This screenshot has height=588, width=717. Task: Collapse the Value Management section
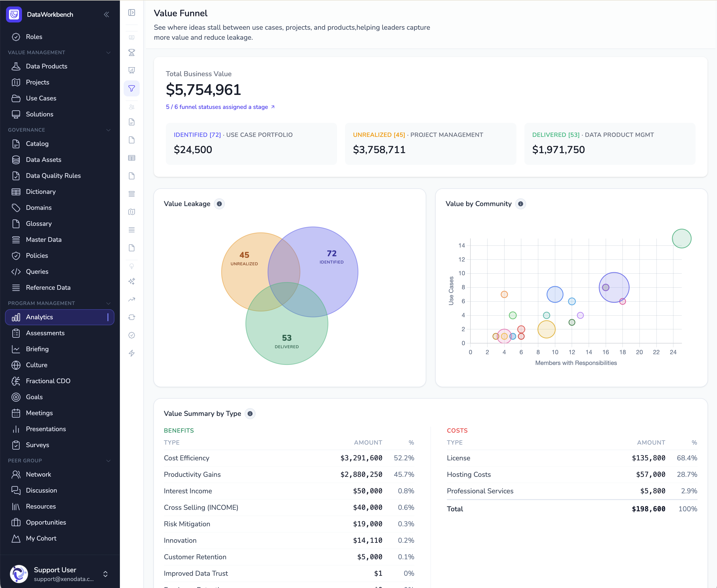[108, 52]
